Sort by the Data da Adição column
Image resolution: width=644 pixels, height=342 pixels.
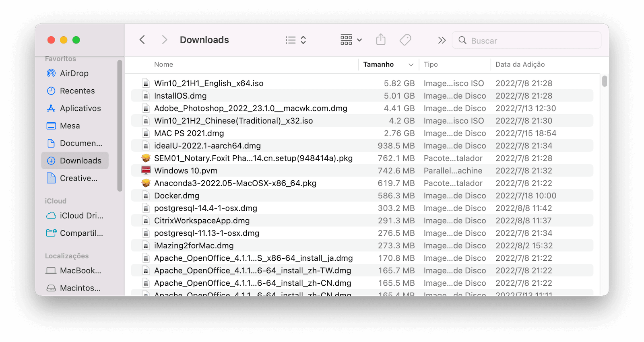pyautogui.click(x=520, y=64)
